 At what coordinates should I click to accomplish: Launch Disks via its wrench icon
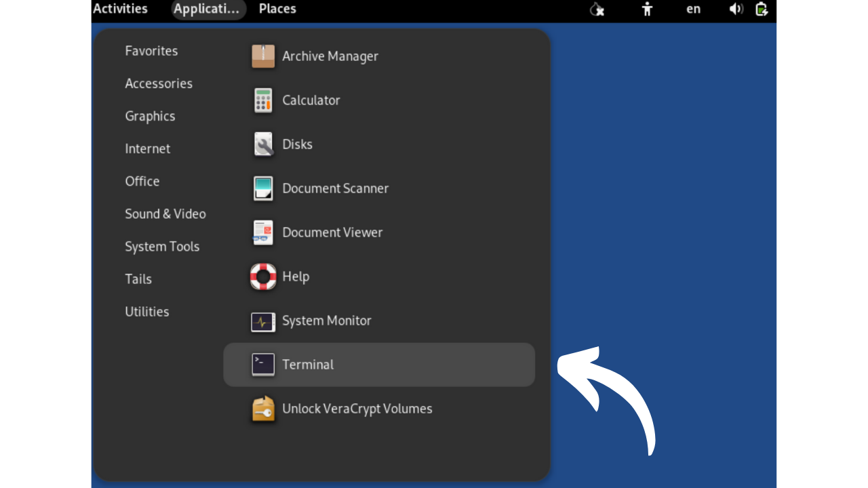click(x=263, y=144)
